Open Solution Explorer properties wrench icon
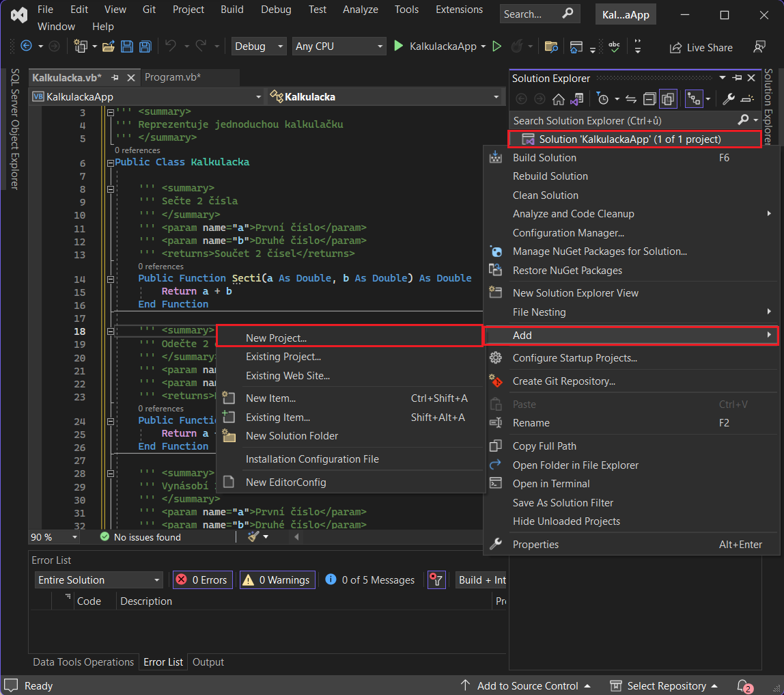Viewport: 784px width, 695px height. pyautogui.click(x=728, y=99)
